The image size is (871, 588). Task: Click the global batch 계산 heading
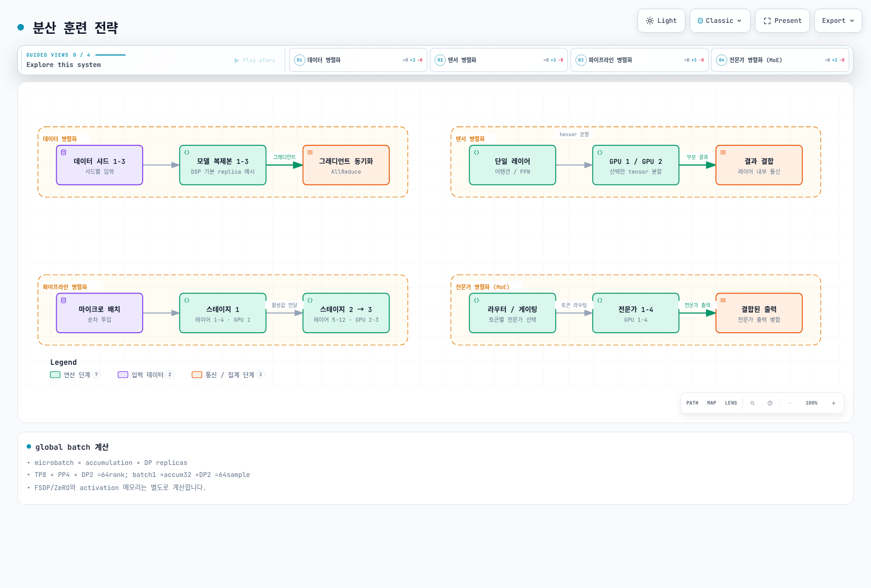click(x=72, y=447)
